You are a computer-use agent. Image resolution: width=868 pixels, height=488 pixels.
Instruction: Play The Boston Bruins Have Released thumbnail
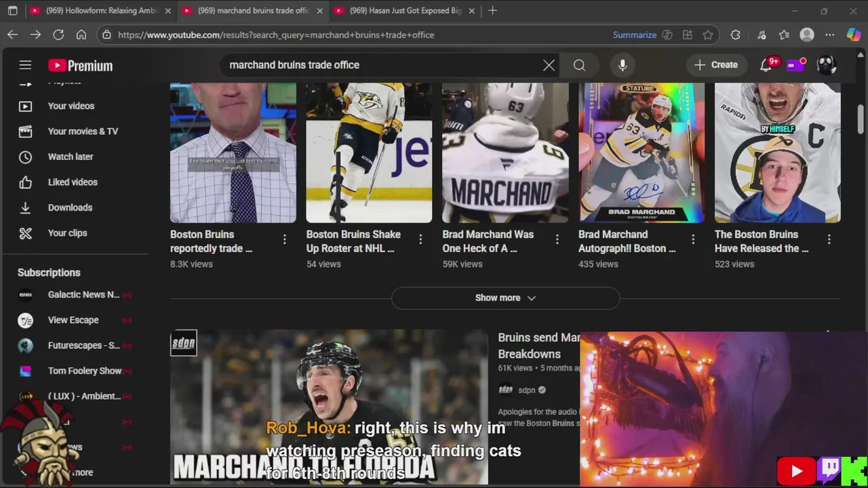click(778, 153)
